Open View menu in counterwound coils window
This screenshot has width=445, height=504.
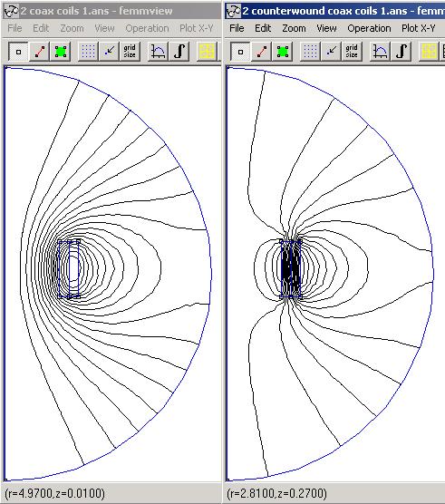[326, 28]
